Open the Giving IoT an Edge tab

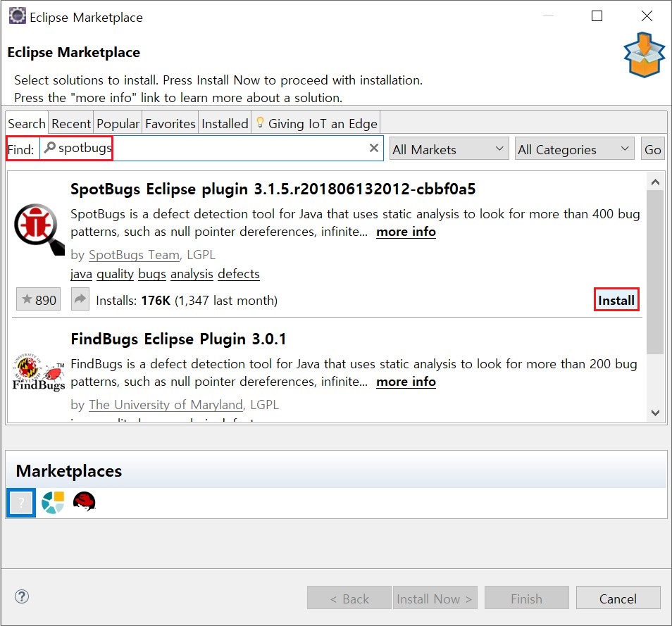click(316, 123)
